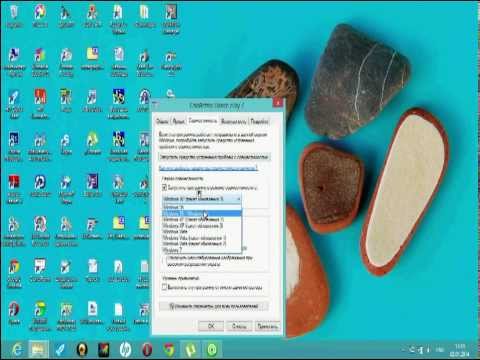Click the Отмена (Cancel) button
This screenshot has width=480, height=360.
[239, 326]
